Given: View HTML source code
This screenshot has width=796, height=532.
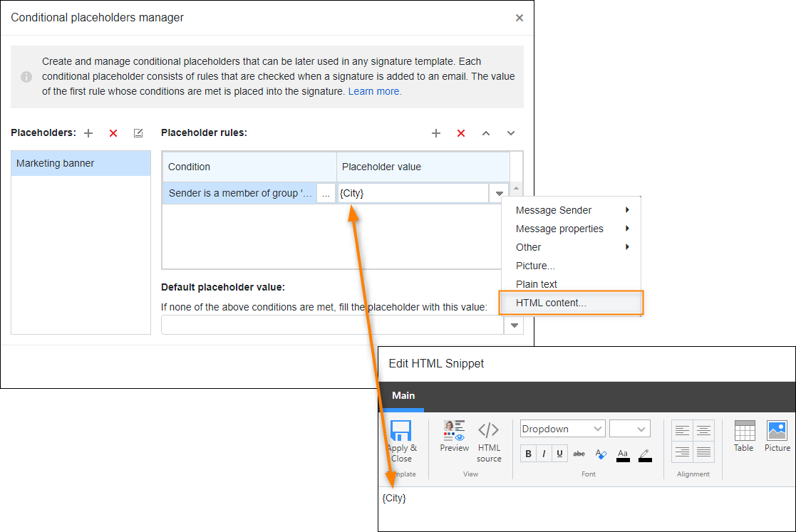Looking at the screenshot, I should pyautogui.click(x=489, y=442).
